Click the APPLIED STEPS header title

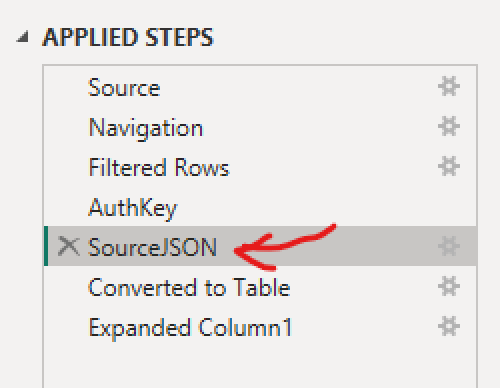point(128,37)
